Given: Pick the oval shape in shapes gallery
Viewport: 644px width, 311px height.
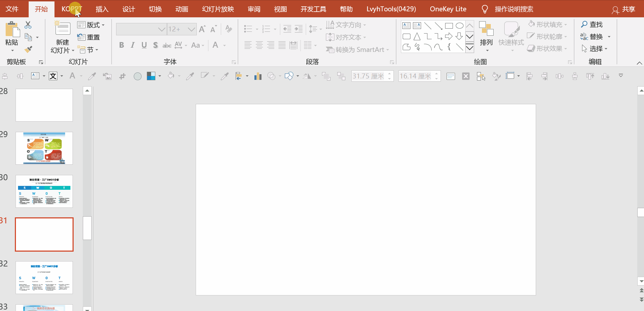Looking at the screenshot, I should pyautogui.click(x=459, y=26).
